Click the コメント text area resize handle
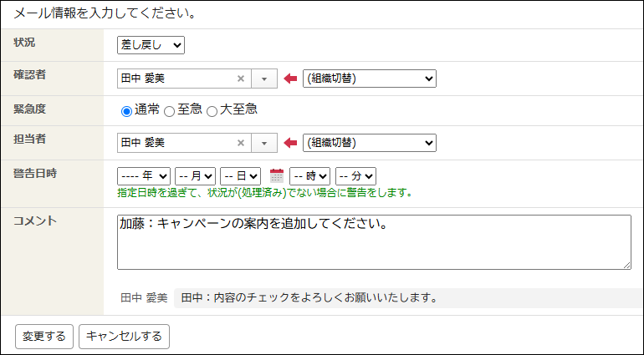 (626, 266)
